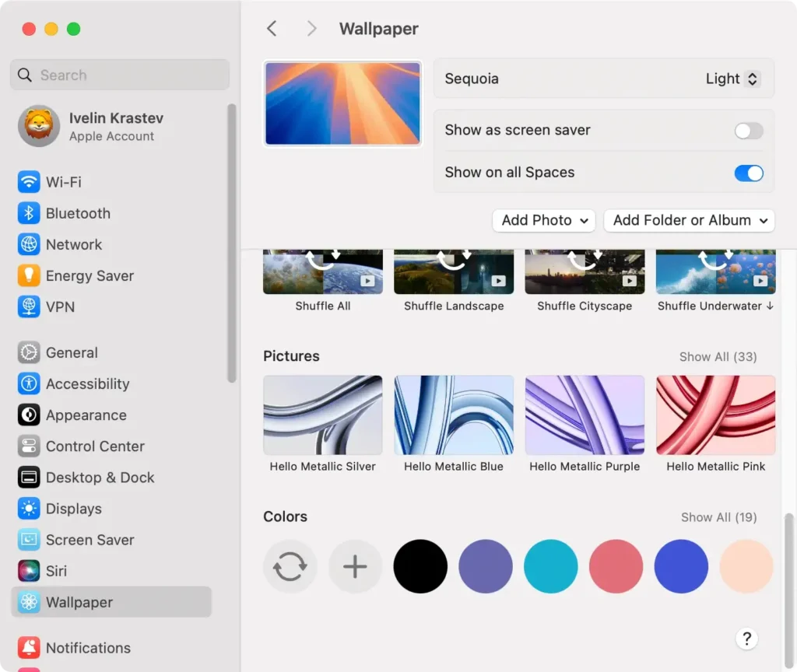797x672 pixels.
Task: Expand the Add Folder or Album dropdown
Action: tap(690, 220)
